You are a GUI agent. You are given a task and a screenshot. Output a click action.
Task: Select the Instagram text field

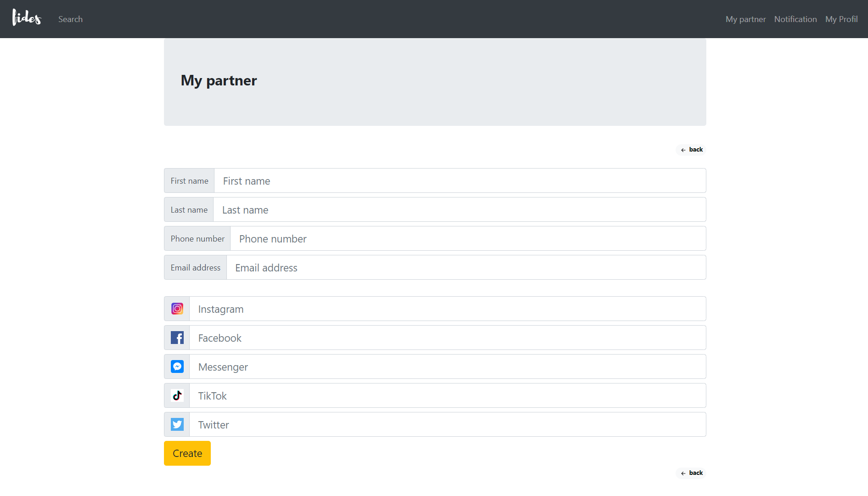[447, 309]
